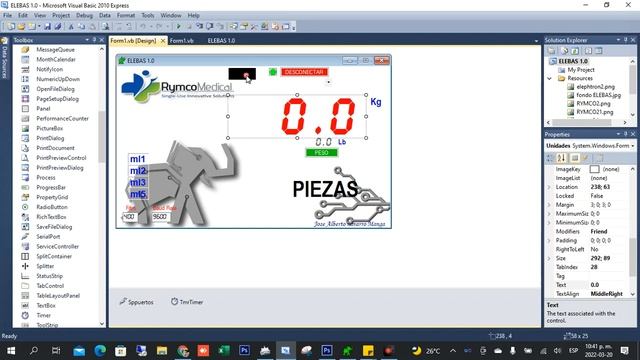This screenshot has height=360, width=640.
Task: Select the TmrTimer component in tray
Action: (x=187, y=302)
